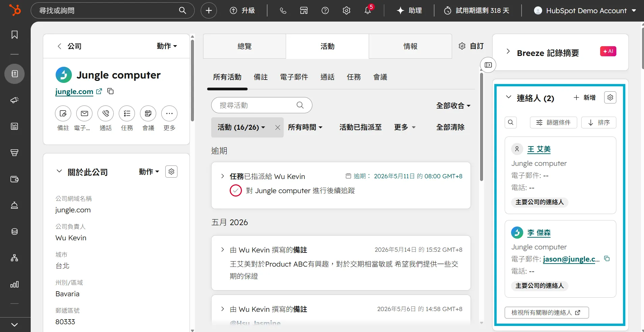Open 連絡人 card settings gear
The image size is (644, 332).
610,97
